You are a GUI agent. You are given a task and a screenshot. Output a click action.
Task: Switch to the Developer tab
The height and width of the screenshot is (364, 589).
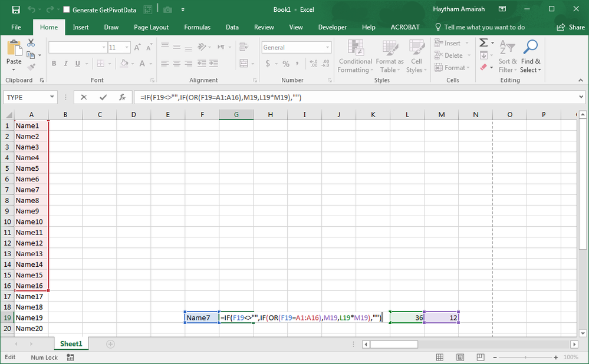point(332,27)
